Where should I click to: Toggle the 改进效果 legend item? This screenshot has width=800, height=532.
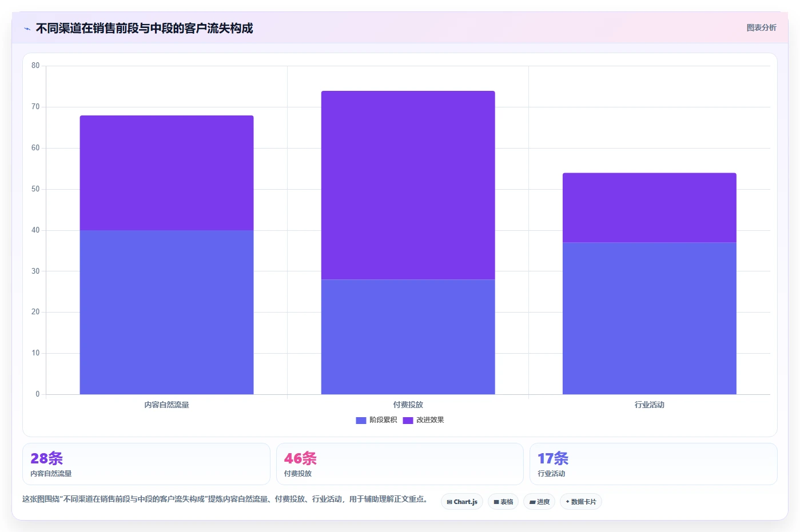423,420
